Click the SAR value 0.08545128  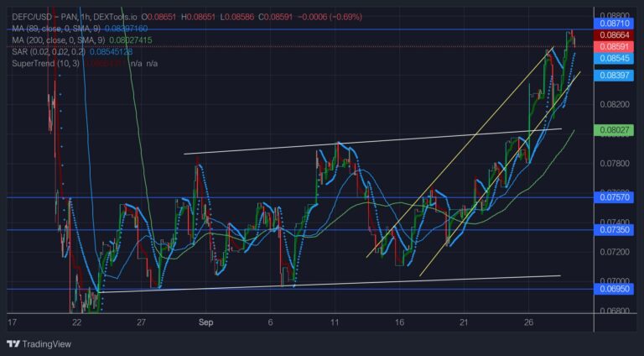(x=111, y=52)
